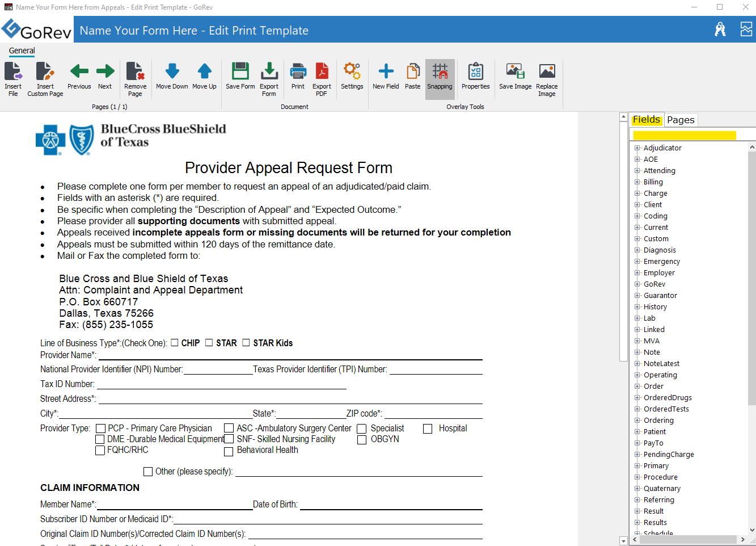Screen dimensions: 756x546
Task: Click the Insert File icon
Action: 13,72
